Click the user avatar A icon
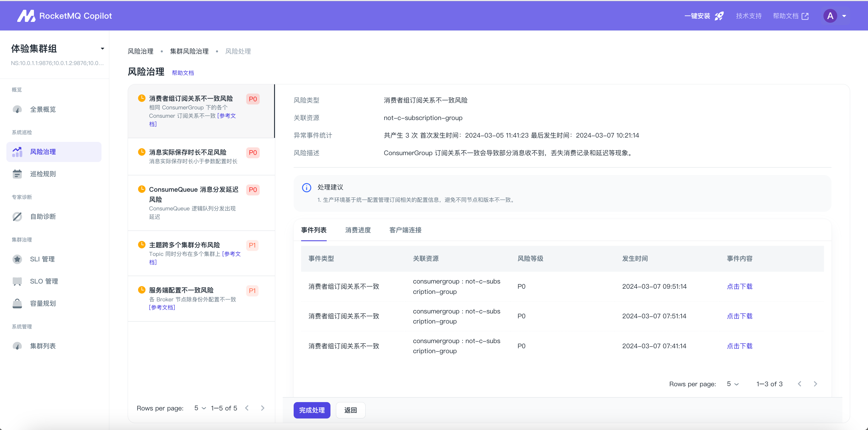 point(830,16)
